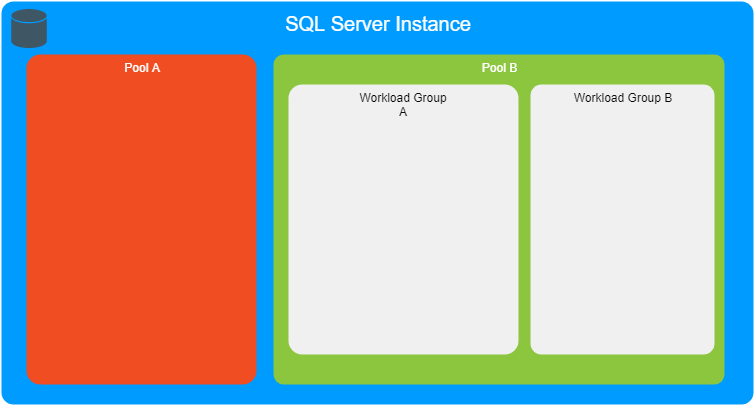Click green gap between the workload groups
This screenshot has width=754, height=405.
524,220
